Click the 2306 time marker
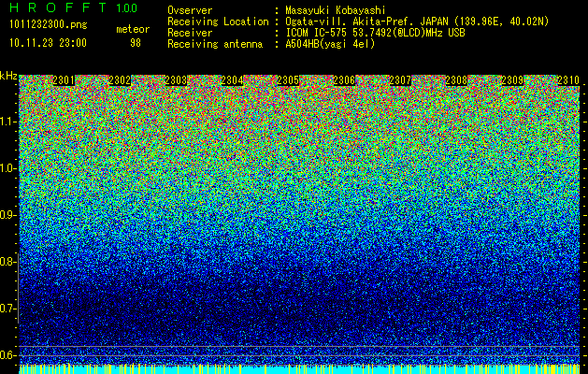Image resolution: width=588 pixels, height=374 pixels. [x=344, y=80]
